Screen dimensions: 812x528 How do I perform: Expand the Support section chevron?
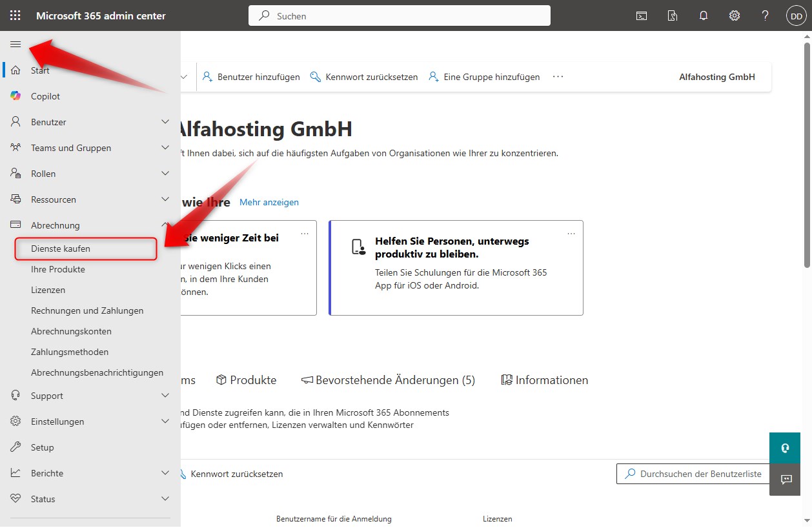click(165, 396)
